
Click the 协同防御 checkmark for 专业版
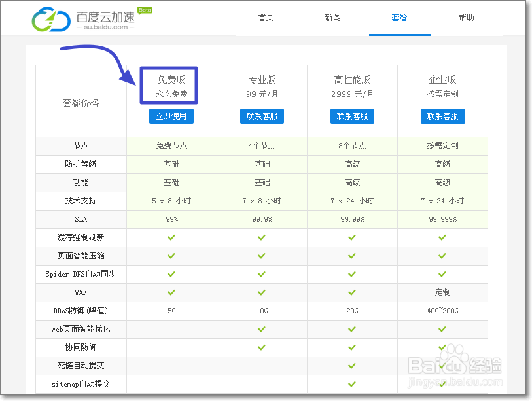[x=261, y=347]
